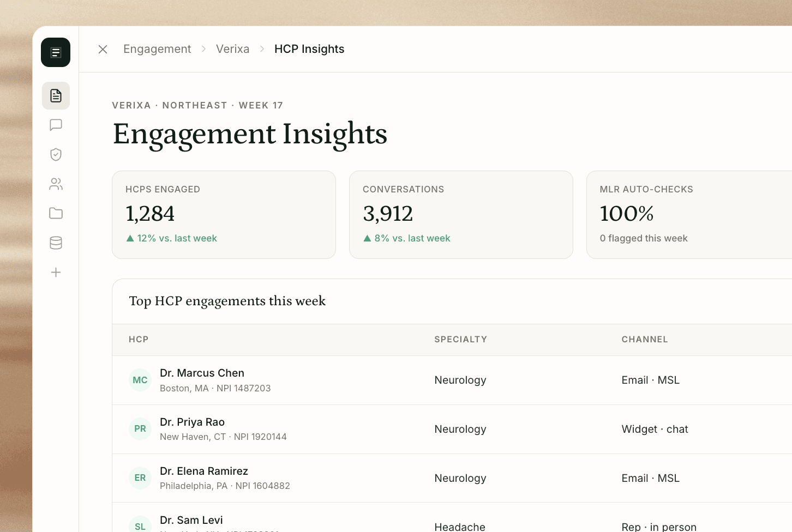The width and height of the screenshot is (792, 532).
Task: Click the PR avatar for Priya Rao
Action: click(140, 429)
